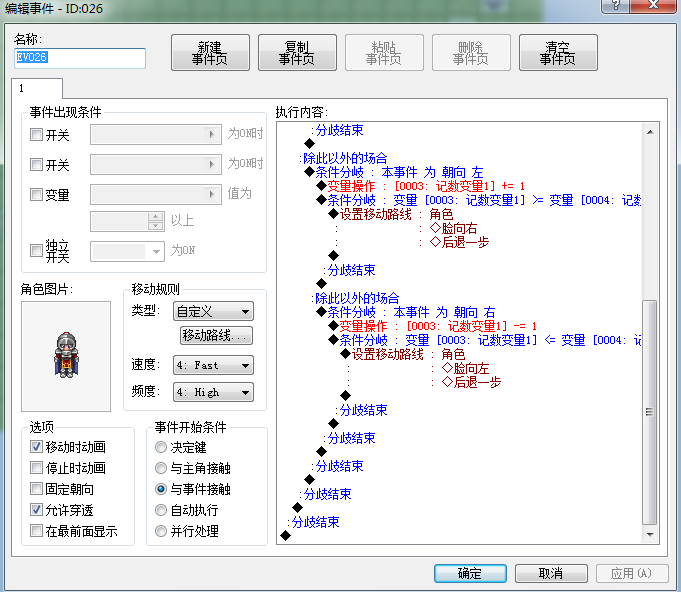681x592 pixels.
Task: Close the 编辑事件 dialog window
Action: 653,6
